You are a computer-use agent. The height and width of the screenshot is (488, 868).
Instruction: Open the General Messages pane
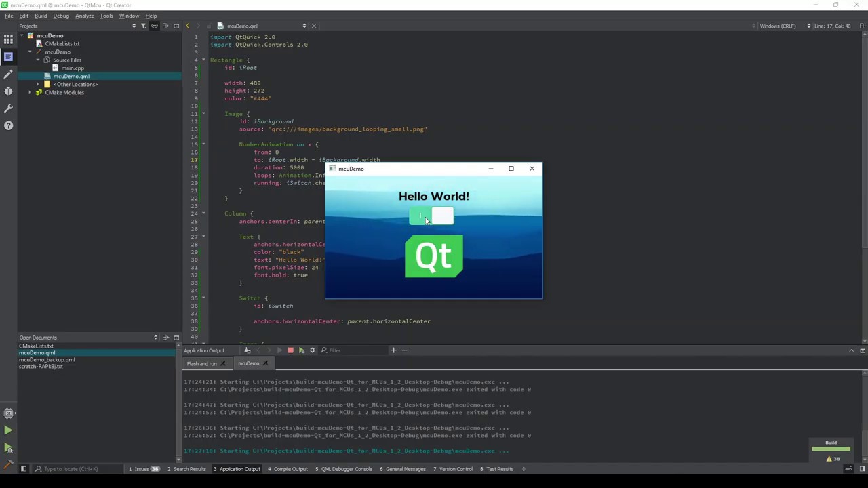pos(402,469)
